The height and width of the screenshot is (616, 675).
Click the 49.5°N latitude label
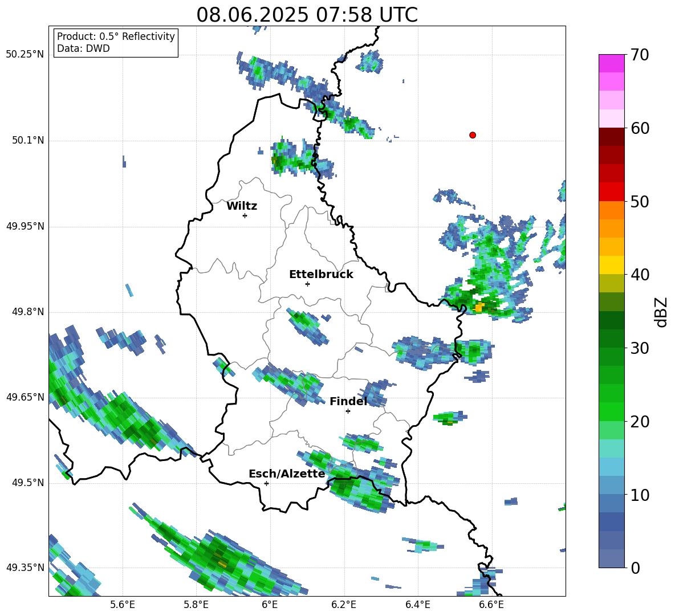[x=28, y=483]
